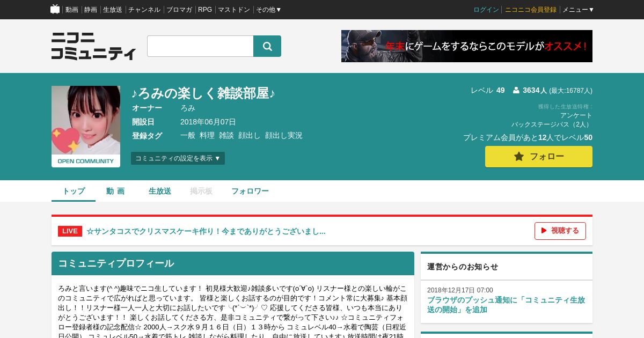Screen dimensions: 644x338
Task: Open the その他 dropdown in top bar
Action: [x=268, y=10]
